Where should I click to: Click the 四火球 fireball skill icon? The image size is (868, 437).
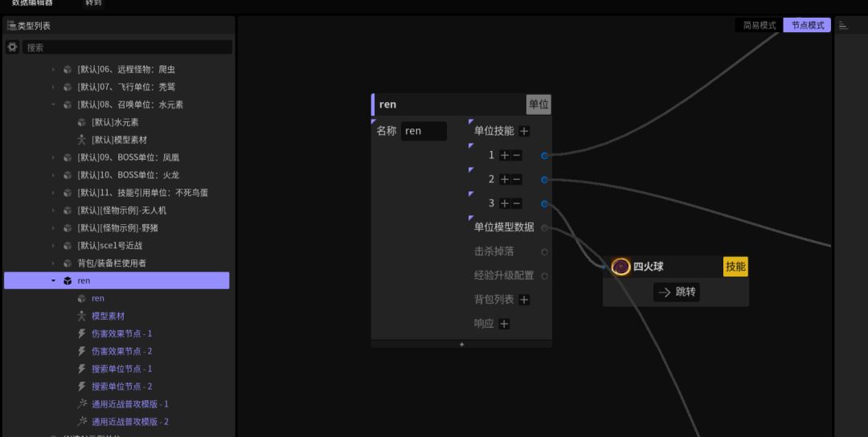621,267
